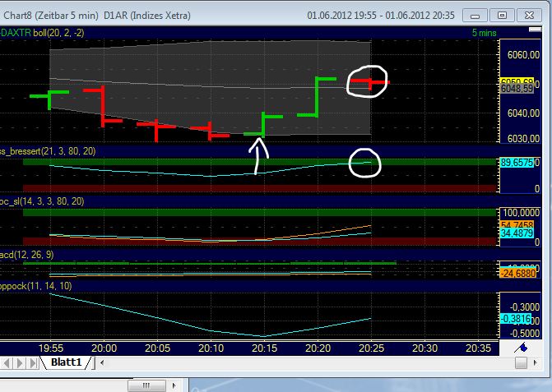Click cyan value marker -0,3816
The height and width of the screenshot is (392, 552).
516,319
